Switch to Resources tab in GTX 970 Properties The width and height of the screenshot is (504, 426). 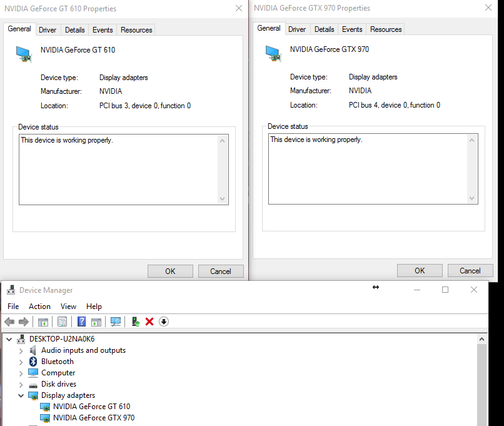pyautogui.click(x=386, y=29)
